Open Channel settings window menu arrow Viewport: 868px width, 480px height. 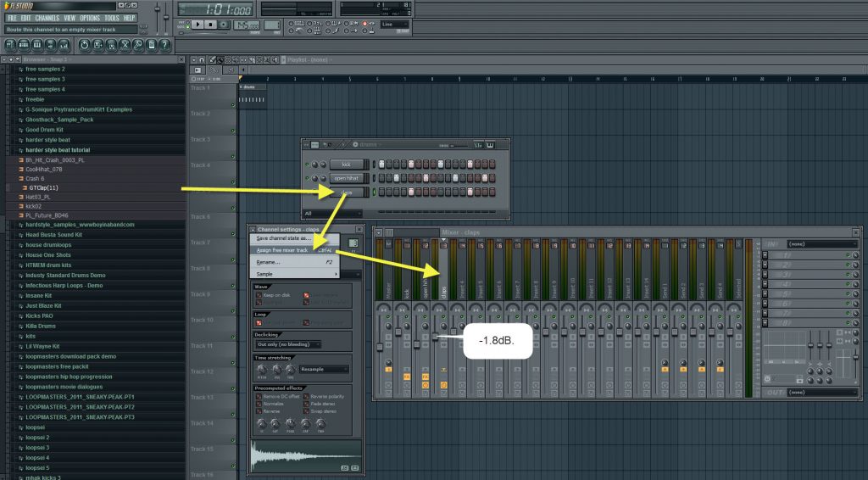pyautogui.click(x=253, y=229)
